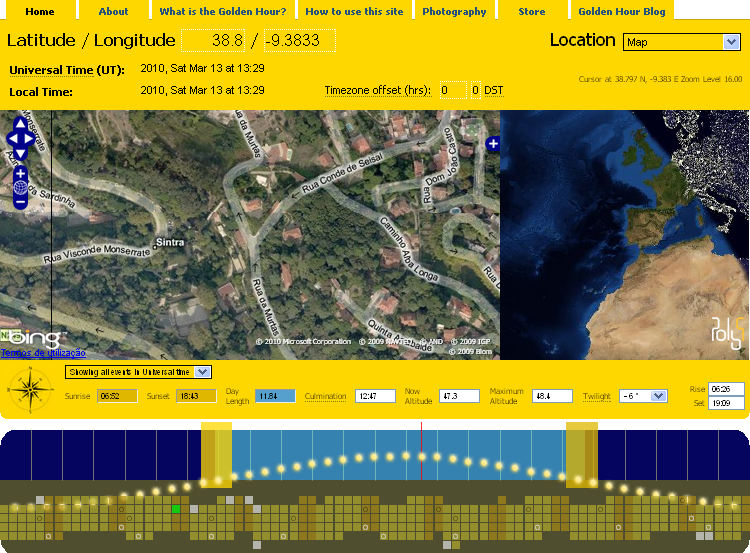The height and width of the screenshot is (553, 750).
Task: Click the UT date 2010, Sat Mar 13 at 13:29
Action: [x=202, y=68]
